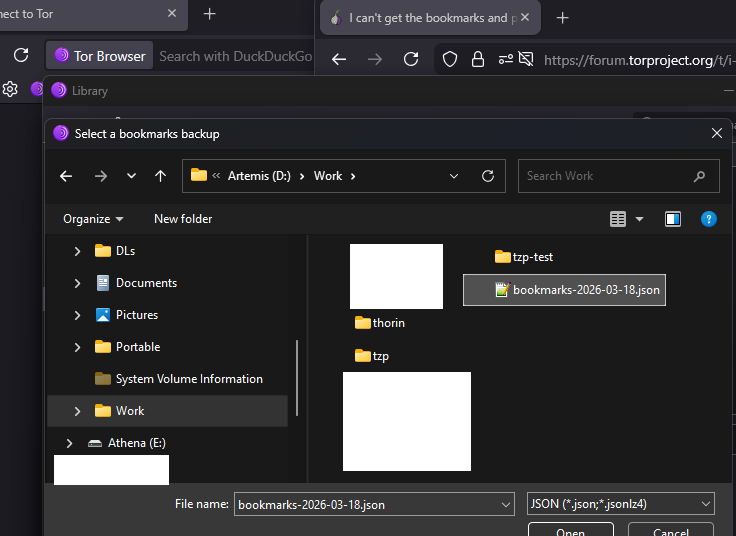
Task: Go up one folder level
Action: point(161,176)
